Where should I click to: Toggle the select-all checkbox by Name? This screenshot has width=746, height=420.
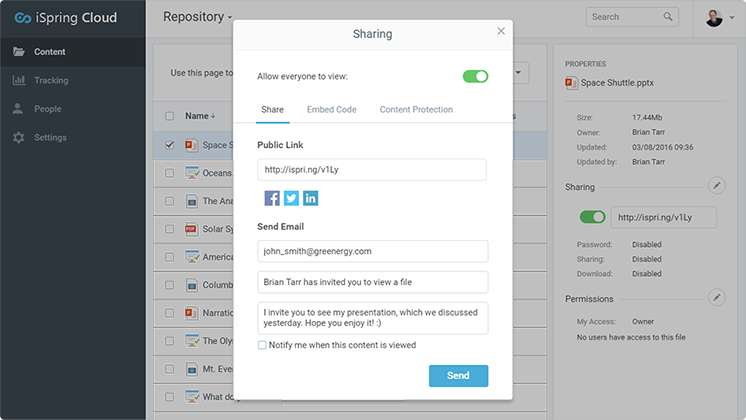pos(169,116)
